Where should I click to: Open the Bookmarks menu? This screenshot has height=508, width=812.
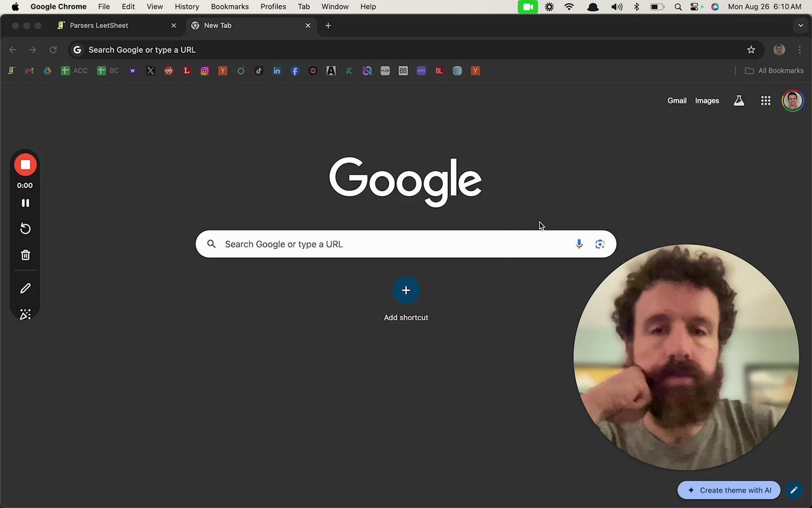[230, 7]
